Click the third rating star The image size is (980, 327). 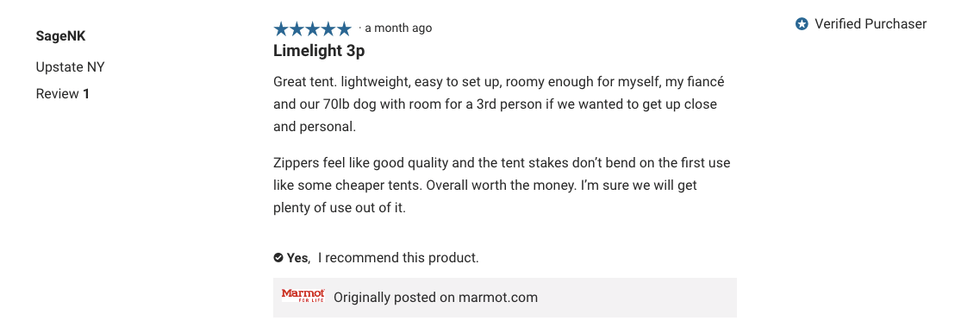(313, 28)
